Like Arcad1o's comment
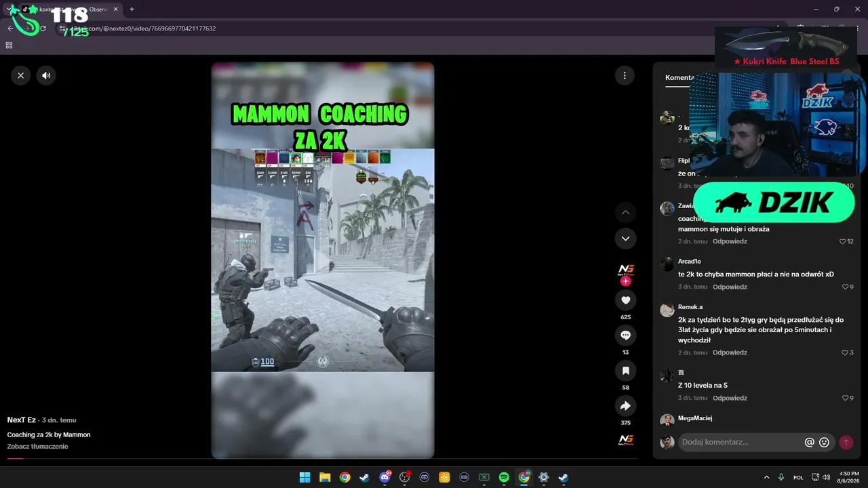Viewport: 868px width, 488px height. (846, 287)
